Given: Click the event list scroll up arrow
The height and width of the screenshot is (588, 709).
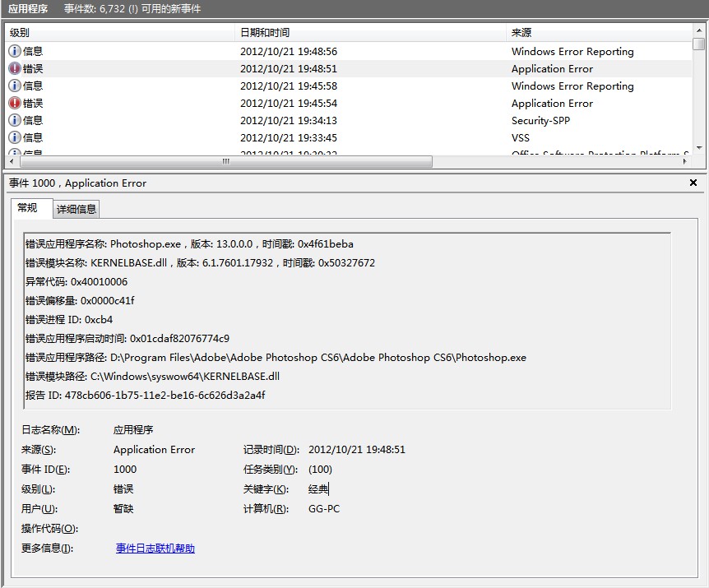Looking at the screenshot, I should (x=698, y=31).
